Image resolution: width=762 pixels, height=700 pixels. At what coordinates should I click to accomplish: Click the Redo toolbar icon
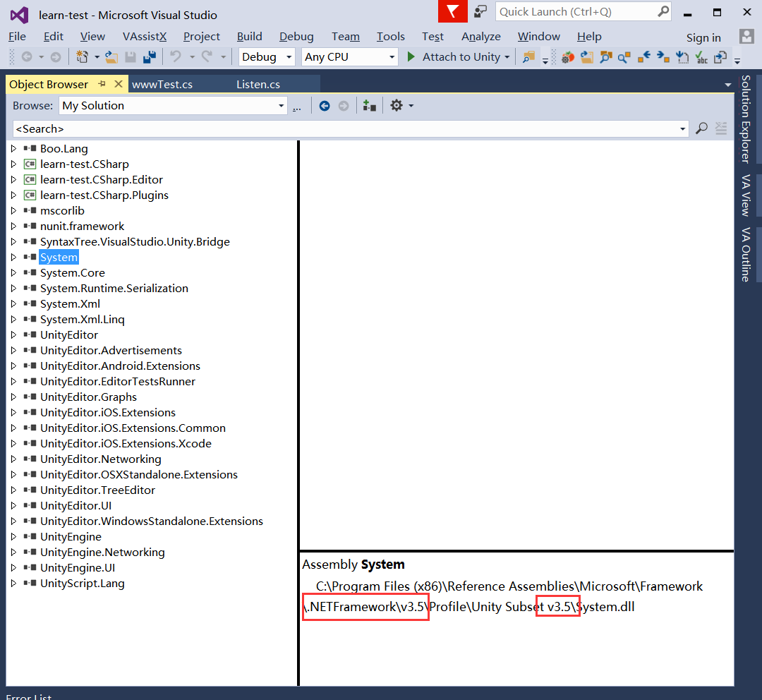[x=207, y=57]
